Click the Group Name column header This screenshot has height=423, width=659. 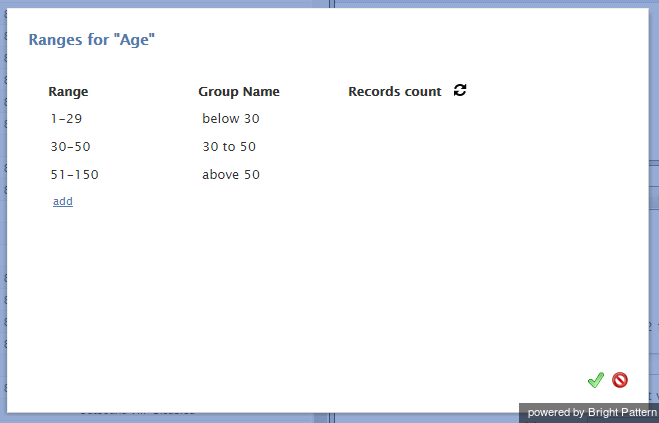coord(239,92)
